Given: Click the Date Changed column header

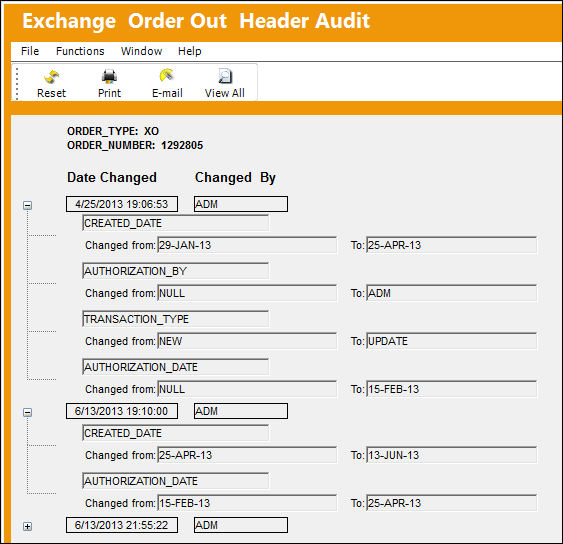Looking at the screenshot, I should click(112, 178).
